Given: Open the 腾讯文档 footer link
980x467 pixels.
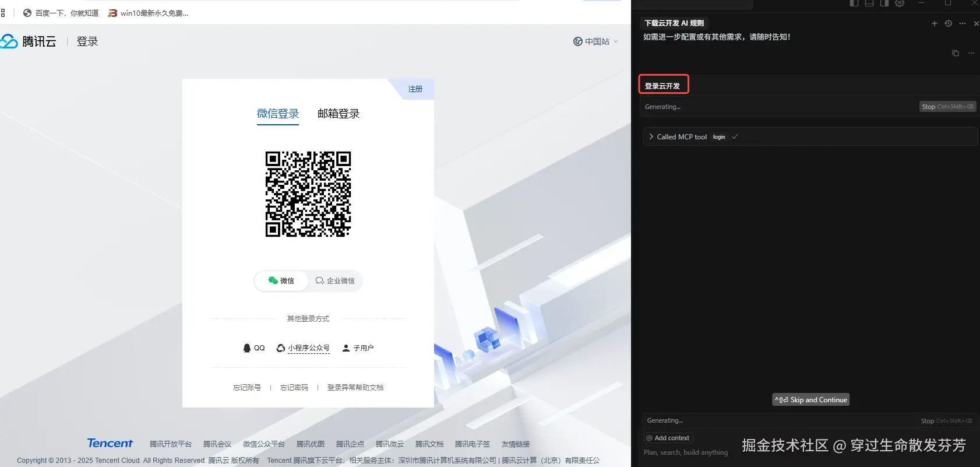Looking at the screenshot, I should [429, 444].
